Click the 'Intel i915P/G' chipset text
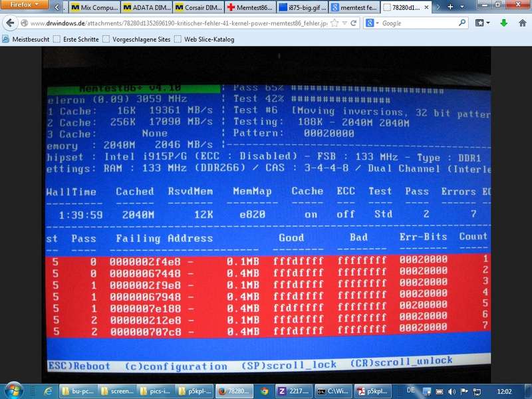This screenshot has width=532, height=399. [148, 157]
